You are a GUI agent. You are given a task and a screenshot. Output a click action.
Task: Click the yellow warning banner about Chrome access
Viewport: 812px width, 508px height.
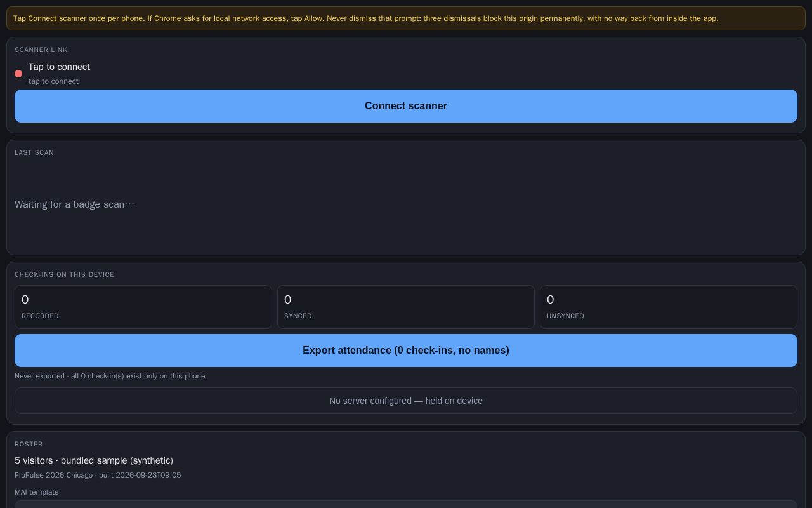coord(406,18)
